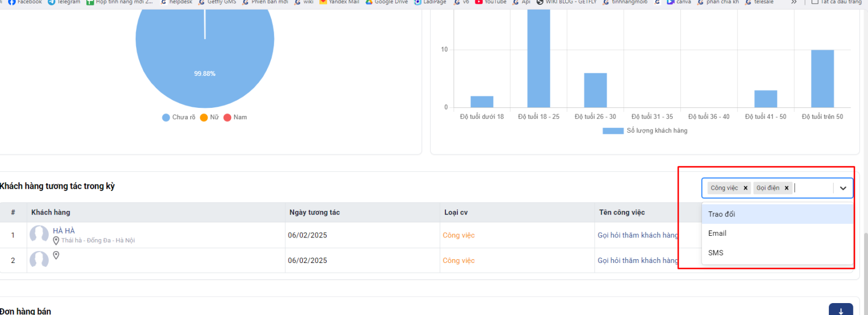Screen dimensions: 868x315
Task: Toggle "Số lượng khách hàng" legend swatch
Action: (612, 131)
